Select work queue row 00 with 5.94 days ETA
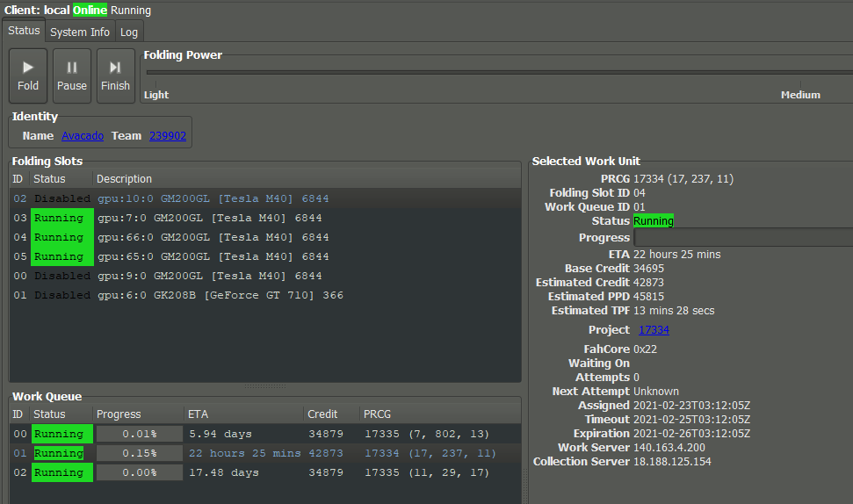Viewport: 853px width, 504px height. click(x=265, y=434)
